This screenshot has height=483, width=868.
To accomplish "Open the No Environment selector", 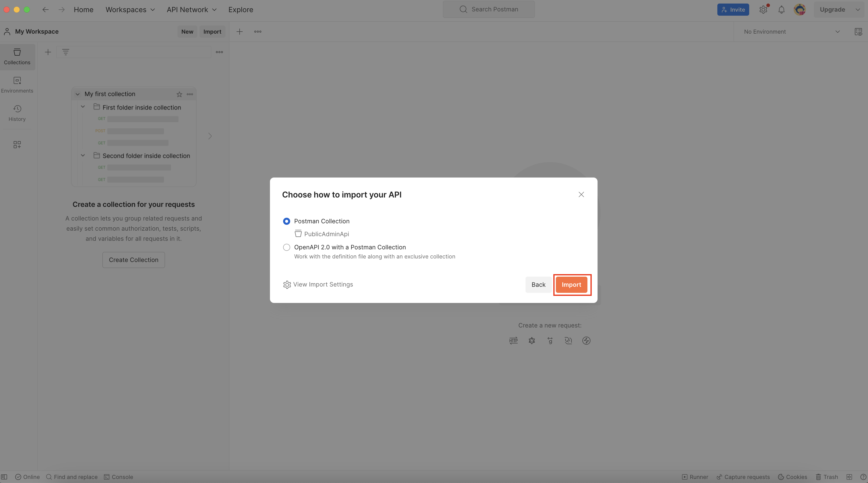I will pos(791,32).
